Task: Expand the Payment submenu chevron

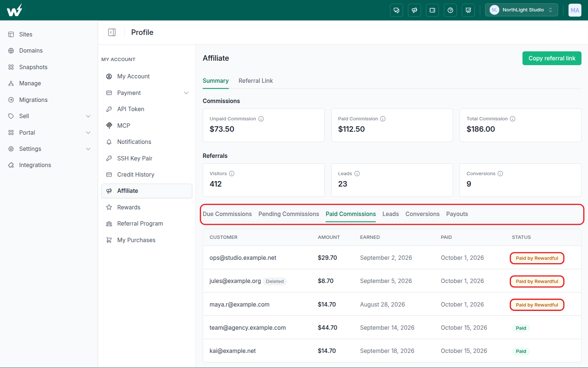Action: (x=186, y=93)
